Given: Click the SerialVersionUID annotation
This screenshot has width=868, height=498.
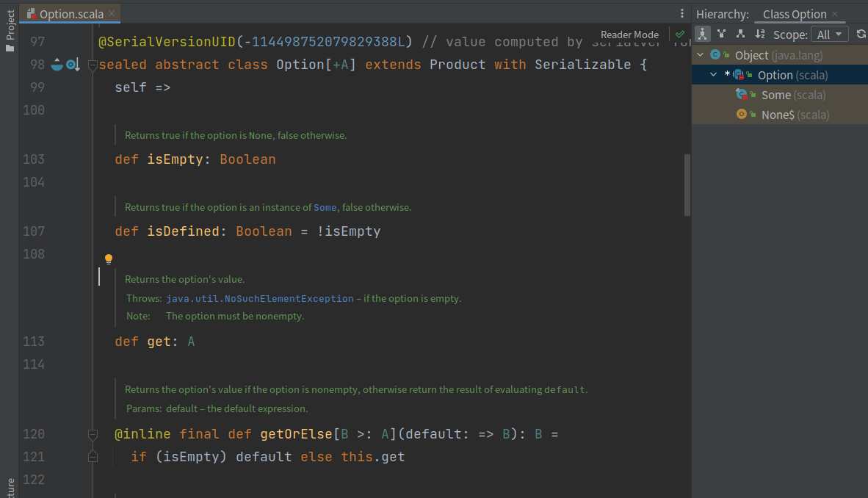Looking at the screenshot, I should [167, 42].
